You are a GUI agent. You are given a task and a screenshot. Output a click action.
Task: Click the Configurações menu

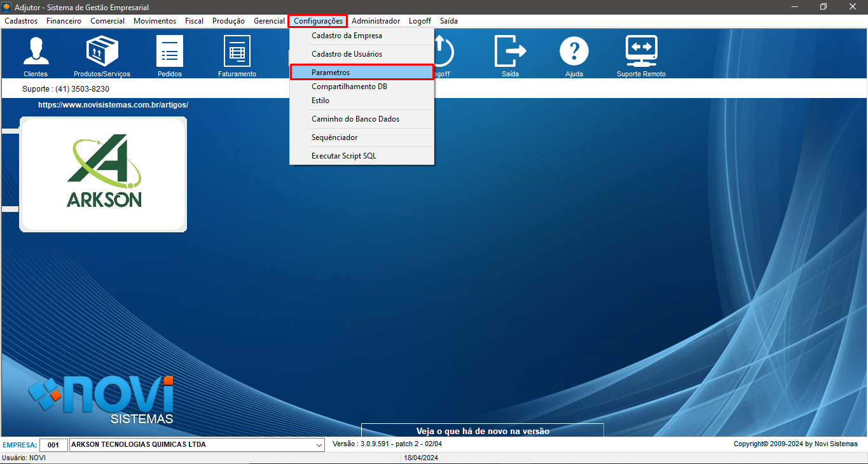pos(318,21)
